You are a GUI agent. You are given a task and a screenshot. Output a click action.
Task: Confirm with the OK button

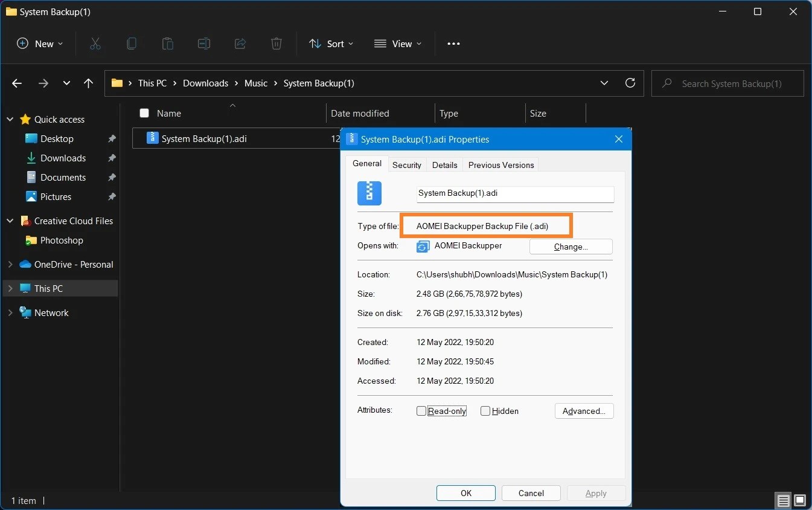click(x=466, y=493)
